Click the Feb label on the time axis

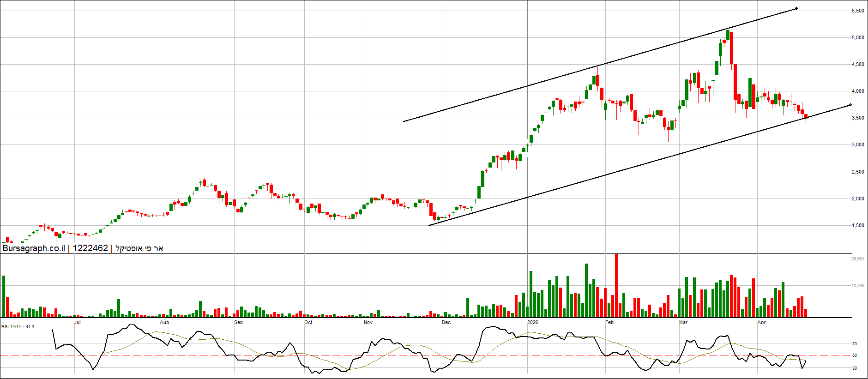(x=609, y=322)
